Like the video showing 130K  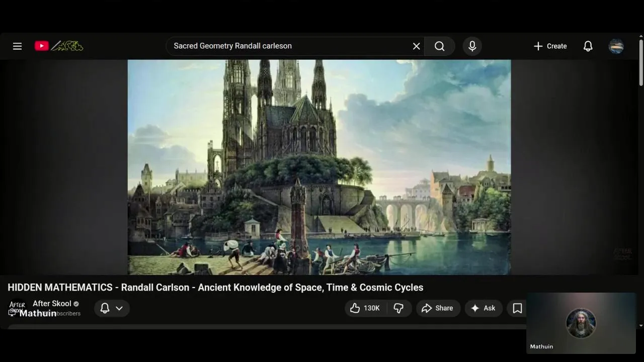tap(365, 308)
